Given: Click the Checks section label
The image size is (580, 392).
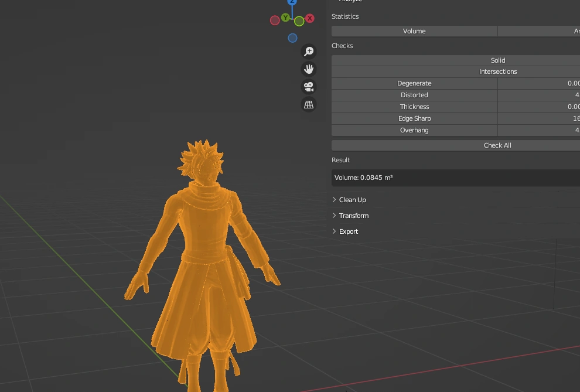Looking at the screenshot, I should coord(342,46).
